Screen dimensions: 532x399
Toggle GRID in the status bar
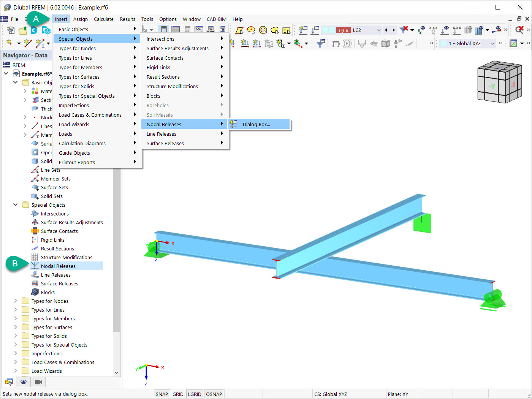click(x=178, y=394)
